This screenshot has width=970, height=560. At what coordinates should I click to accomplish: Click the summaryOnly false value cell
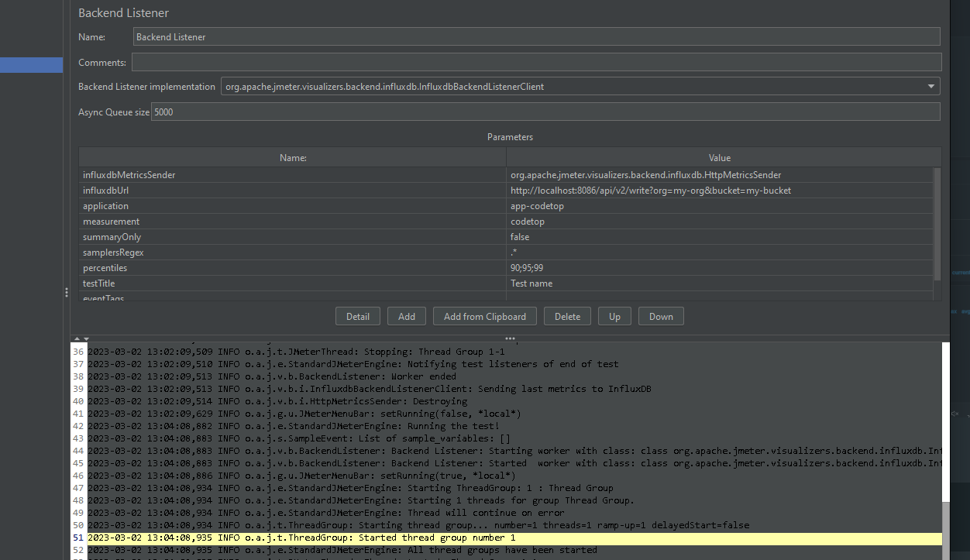[720, 237]
